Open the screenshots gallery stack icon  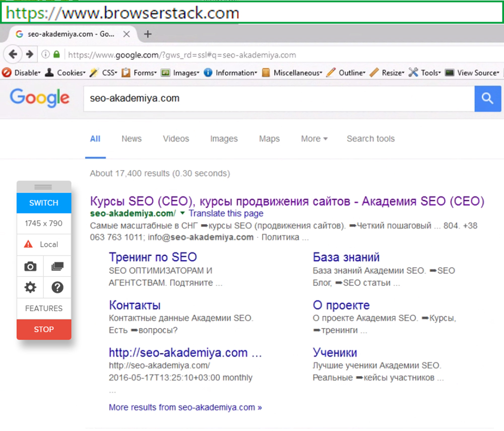coord(57,266)
